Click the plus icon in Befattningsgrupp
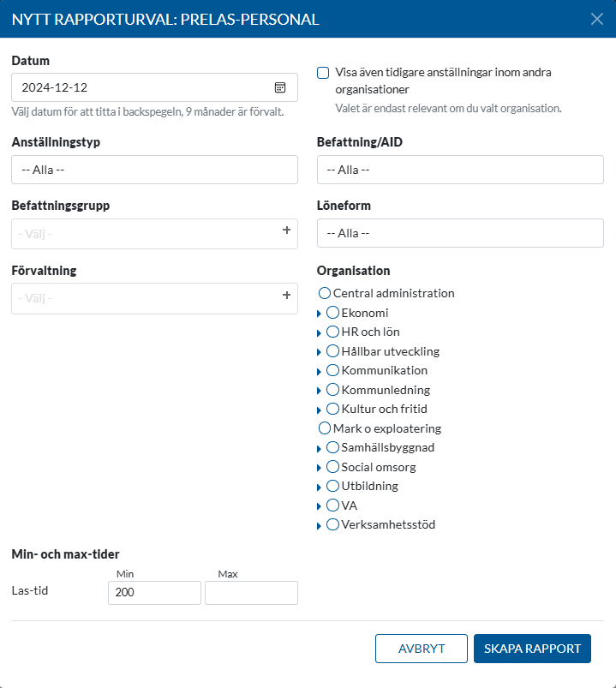 pyautogui.click(x=286, y=230)
